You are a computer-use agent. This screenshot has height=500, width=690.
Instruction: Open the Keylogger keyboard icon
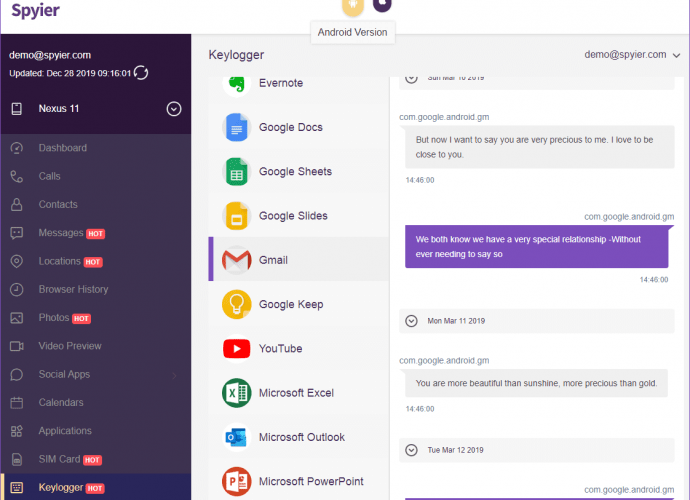pos(17,487)
